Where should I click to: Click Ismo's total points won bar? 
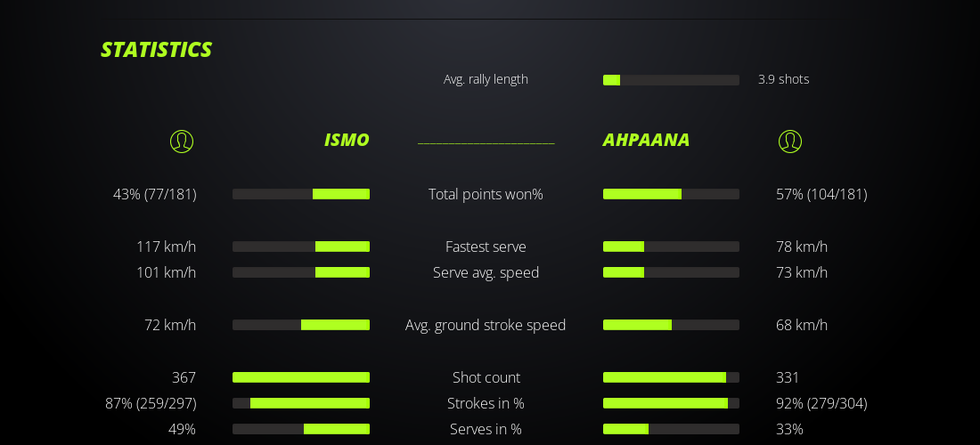pyautogui.click(x=301, y=194)
